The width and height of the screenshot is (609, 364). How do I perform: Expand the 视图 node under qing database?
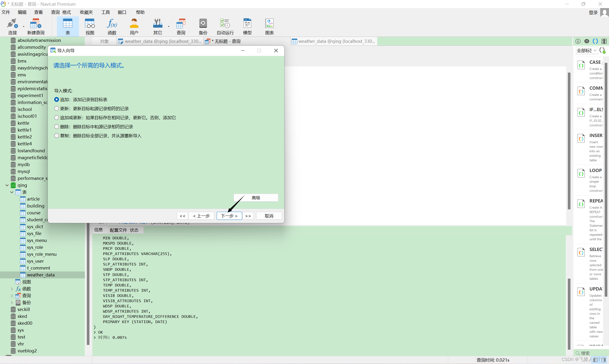coord(12,282)
